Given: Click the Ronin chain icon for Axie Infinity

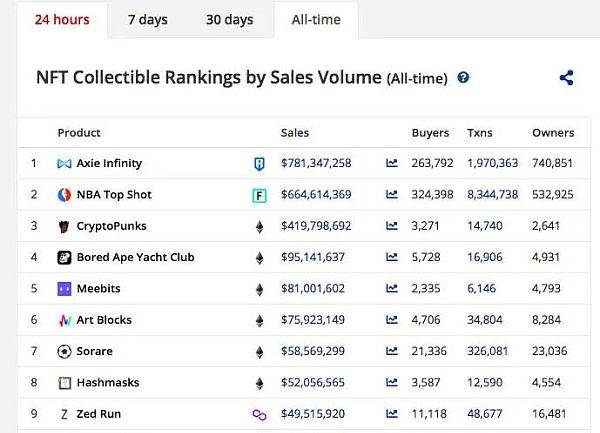Looking at the screenshot, I should (x=259, y=164).
